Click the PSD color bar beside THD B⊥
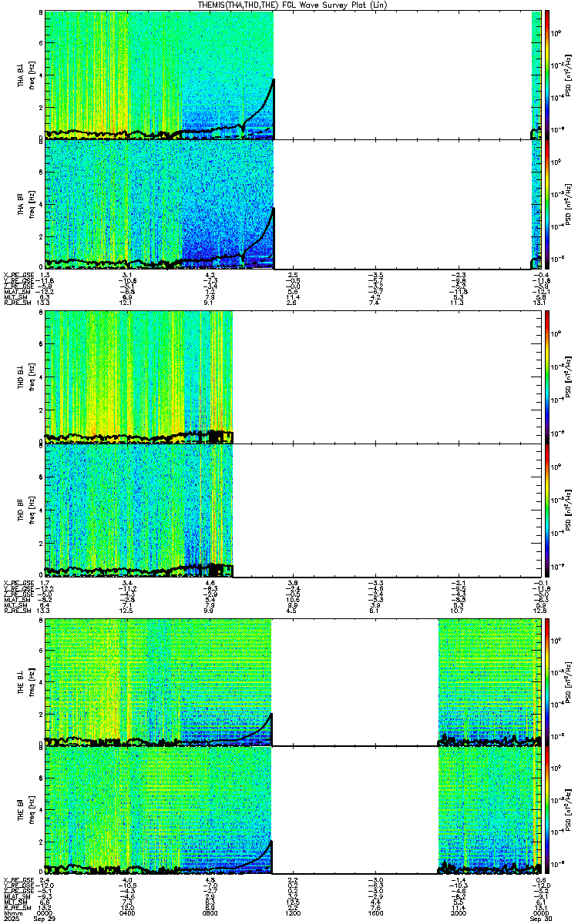Image resolution: width=578 pixels, height=924 pixels. point(546,377)
